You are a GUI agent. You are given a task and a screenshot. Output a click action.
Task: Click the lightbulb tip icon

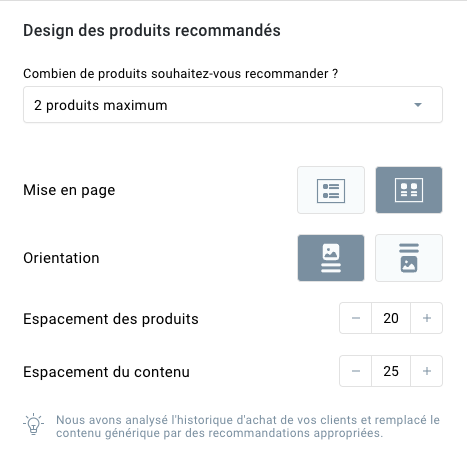tap(33, 424)
